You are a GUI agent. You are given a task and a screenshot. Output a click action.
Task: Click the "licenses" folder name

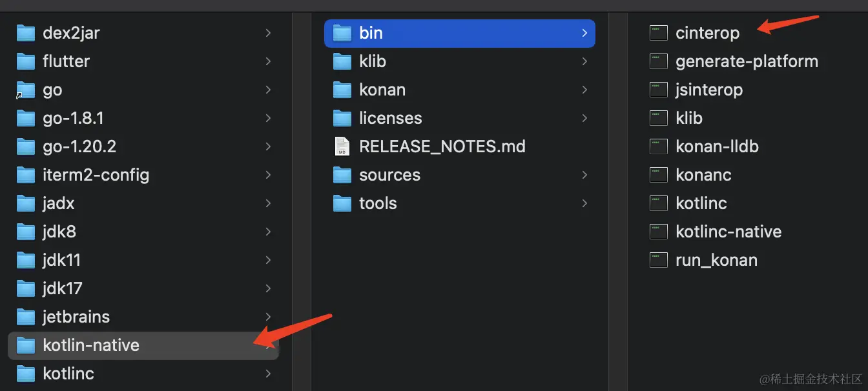coord(391,118)
